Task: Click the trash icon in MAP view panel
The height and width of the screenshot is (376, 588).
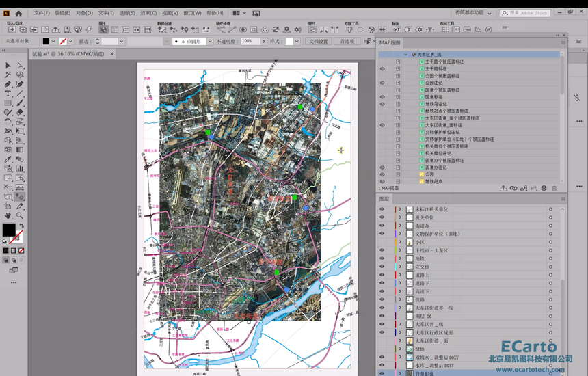Action: (x=554, y=188)
